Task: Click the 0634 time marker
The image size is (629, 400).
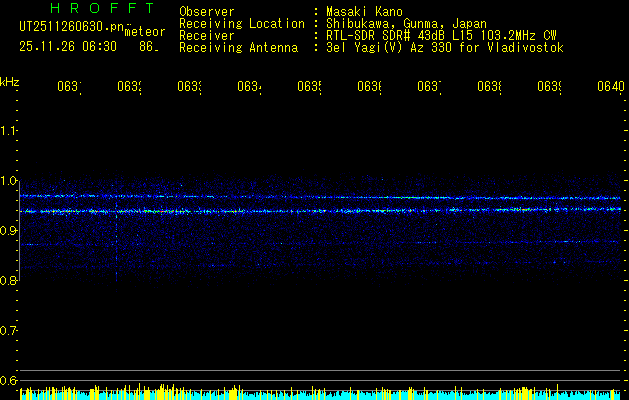Action: [x=249, y=86]
